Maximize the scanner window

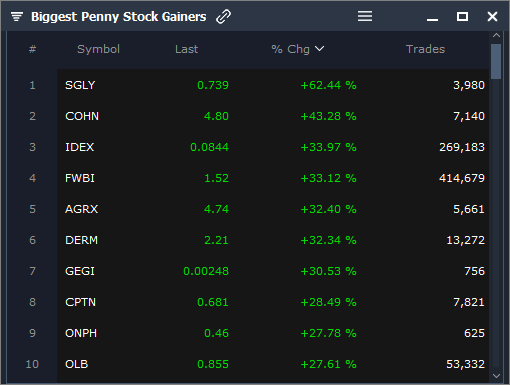[x=462, y=16]
